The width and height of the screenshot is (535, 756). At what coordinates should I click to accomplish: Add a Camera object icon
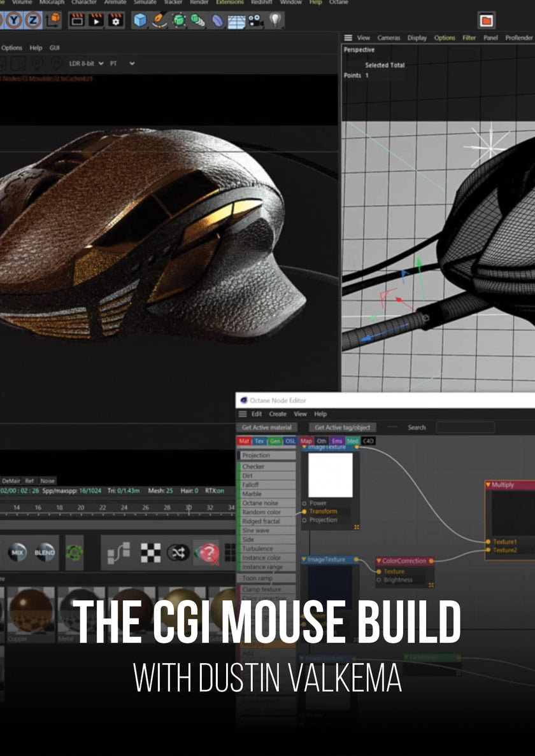click(255, 21)
